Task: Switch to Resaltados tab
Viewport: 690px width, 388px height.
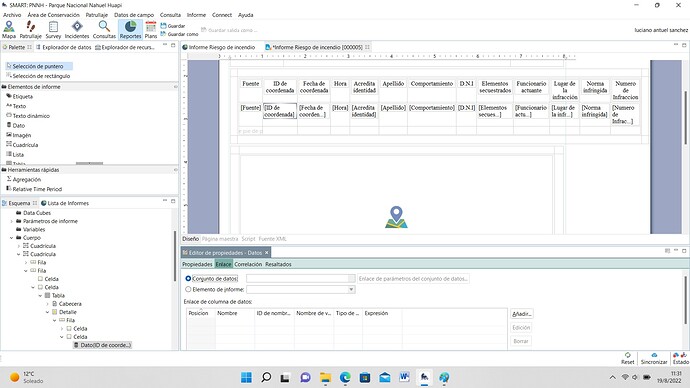Action: pos(278,264)
